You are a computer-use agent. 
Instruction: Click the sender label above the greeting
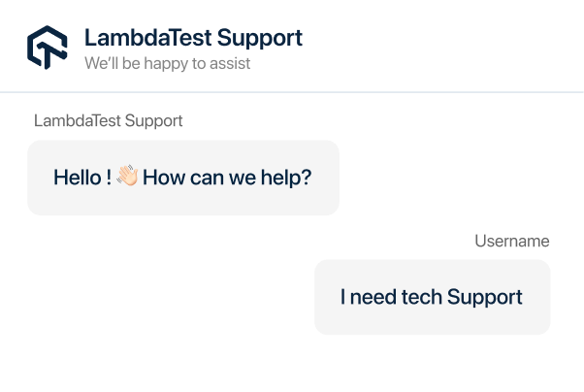coord(108,121)
